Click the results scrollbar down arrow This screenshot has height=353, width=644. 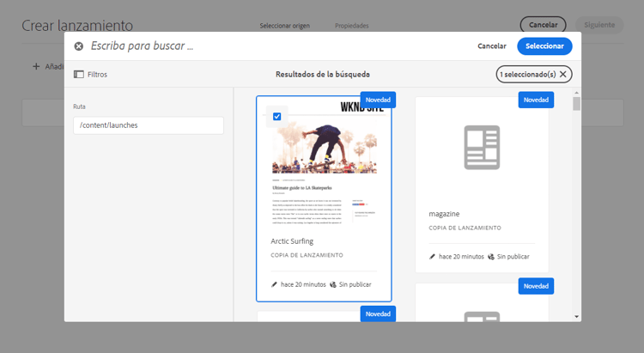coord(577,316)
